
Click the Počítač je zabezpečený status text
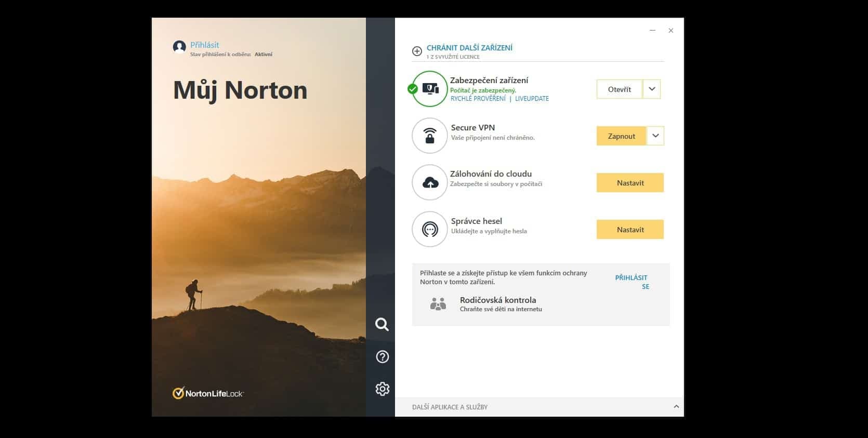(x=483, y=90)
